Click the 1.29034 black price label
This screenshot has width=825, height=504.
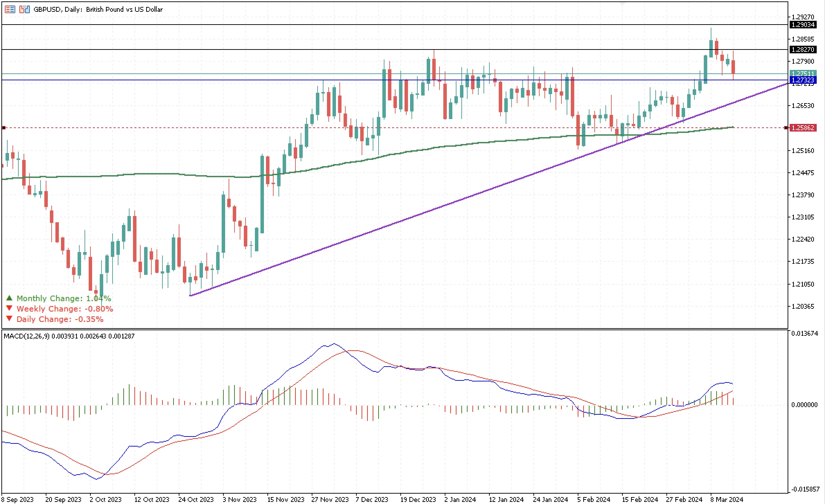[803, 25]
